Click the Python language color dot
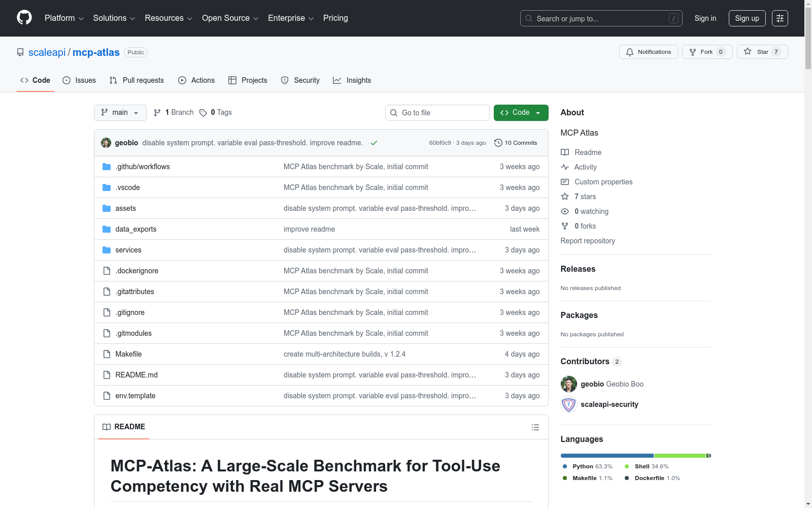812x508 pixels. click(565, 466)
